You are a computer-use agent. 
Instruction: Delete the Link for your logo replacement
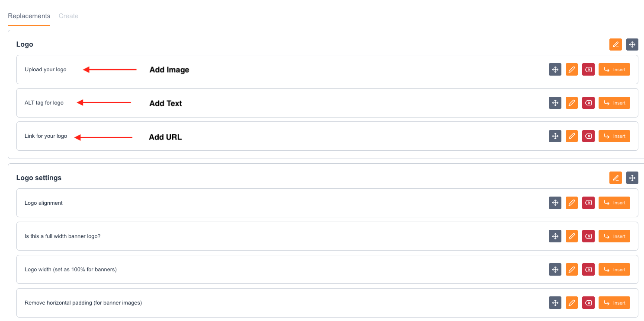[x=588, y=136]
